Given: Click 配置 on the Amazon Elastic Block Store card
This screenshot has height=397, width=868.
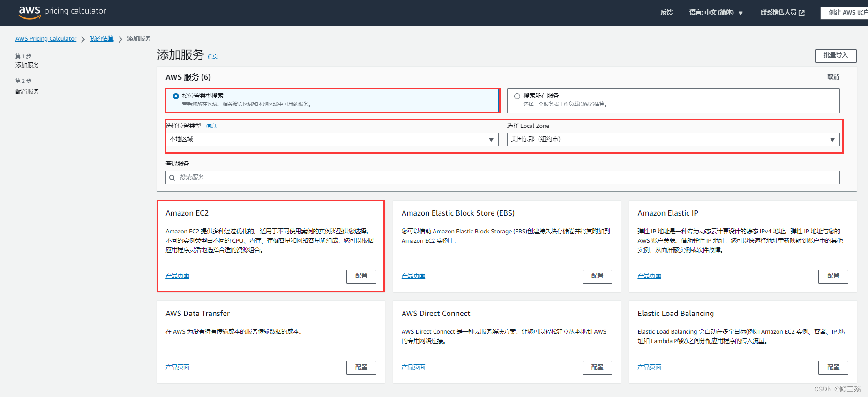Looking at the screenshot, I should [x=597, y=276].
